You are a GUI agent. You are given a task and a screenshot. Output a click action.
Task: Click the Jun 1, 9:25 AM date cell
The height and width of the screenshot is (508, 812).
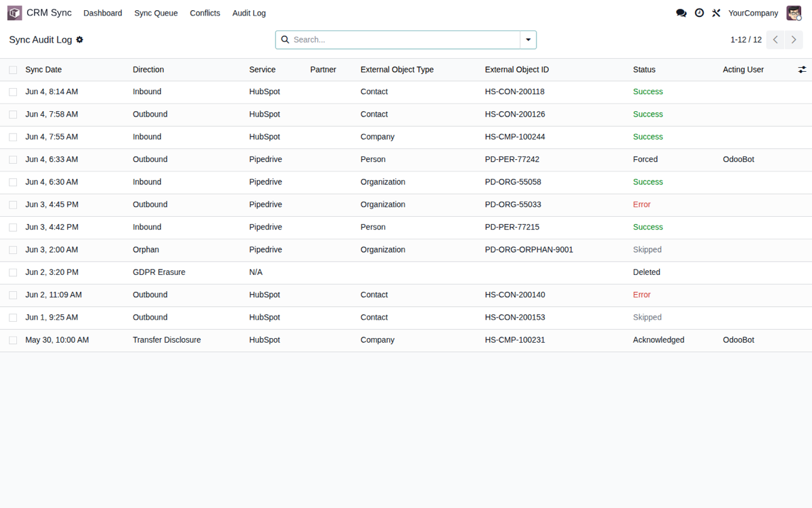[51, 317]
